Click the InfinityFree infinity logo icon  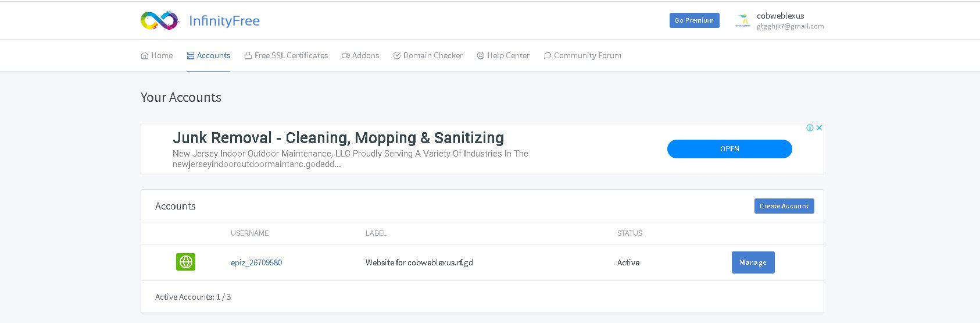pyautogui.click(x=160, y=20)
